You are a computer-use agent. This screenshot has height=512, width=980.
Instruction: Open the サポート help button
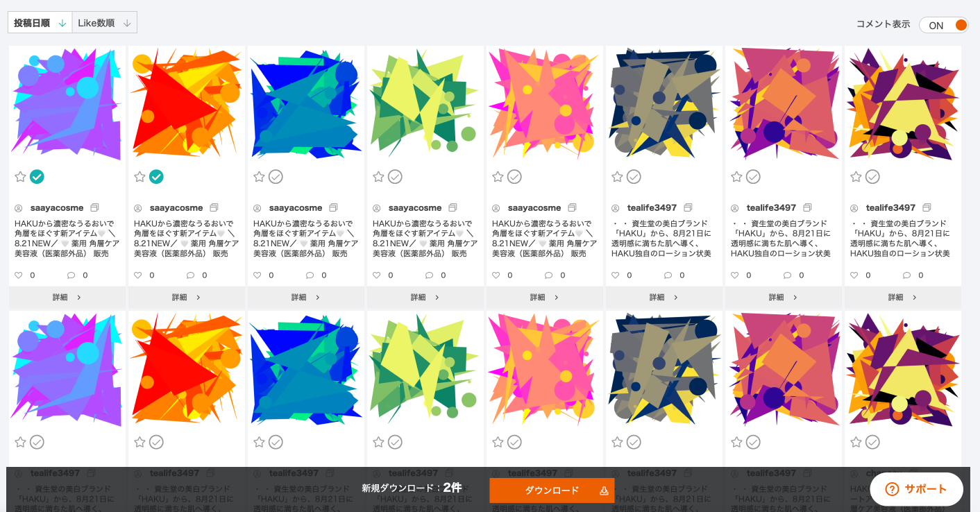(x=916, y=489)
